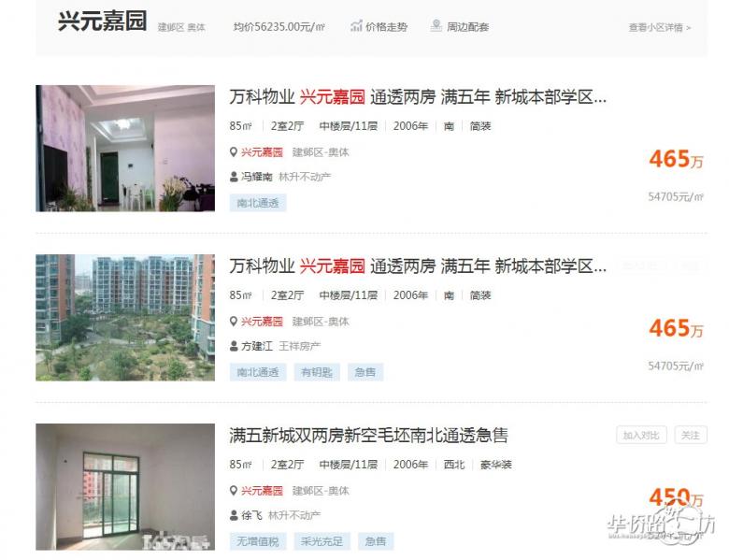Open the apartment buildings exterior photo
Viewport: 729px width, 560px height.
pos(125,318)
